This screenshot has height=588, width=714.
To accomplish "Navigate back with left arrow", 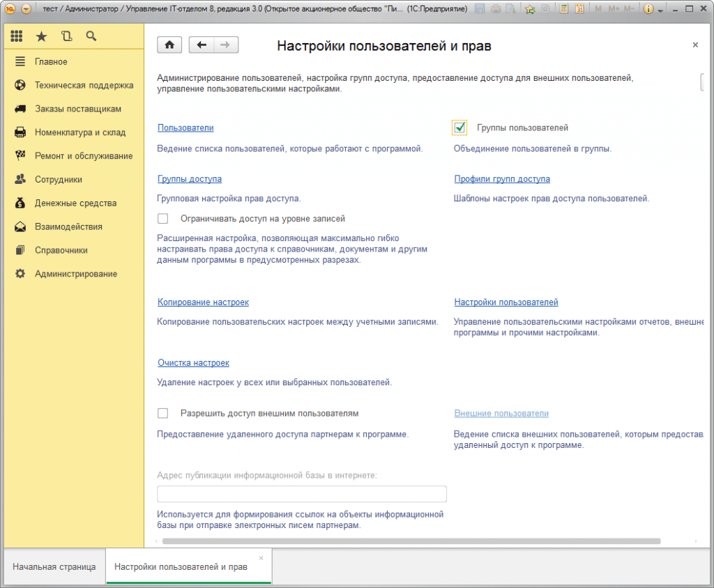I will [202, 45].
